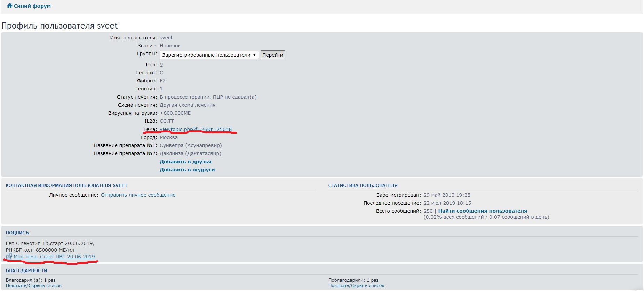Open Найти сообщения пользователя
644x291 pixels.
[x=482, y=211]
